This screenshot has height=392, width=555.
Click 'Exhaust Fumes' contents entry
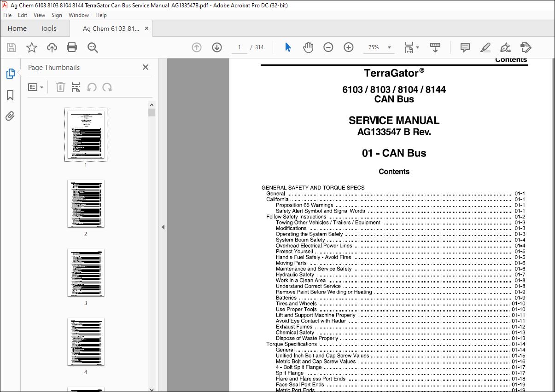coord(294,327)
